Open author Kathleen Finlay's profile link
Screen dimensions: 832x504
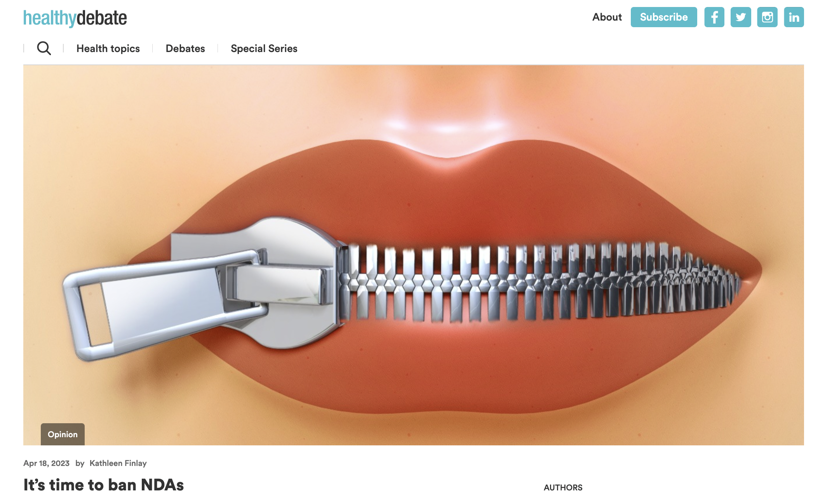click(118, 463)
